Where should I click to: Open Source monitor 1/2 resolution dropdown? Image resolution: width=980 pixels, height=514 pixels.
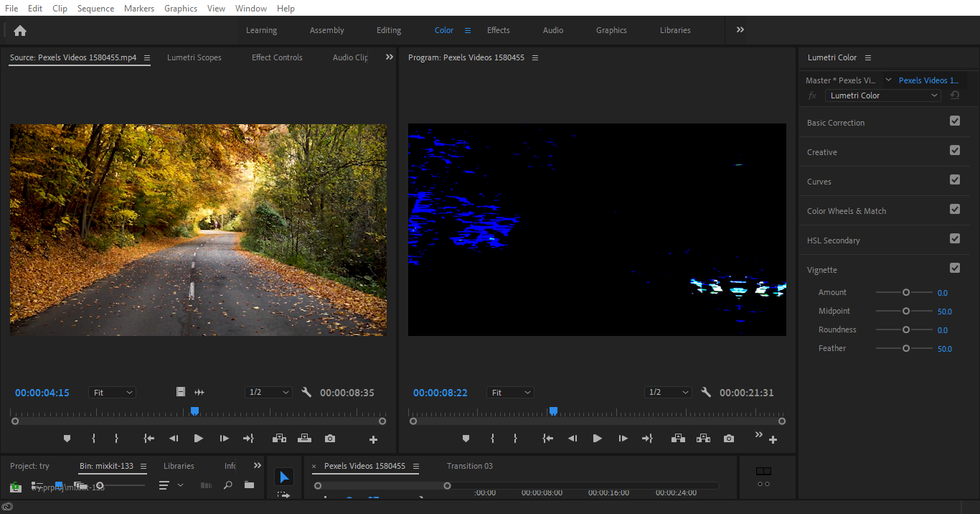pos(268,393)
